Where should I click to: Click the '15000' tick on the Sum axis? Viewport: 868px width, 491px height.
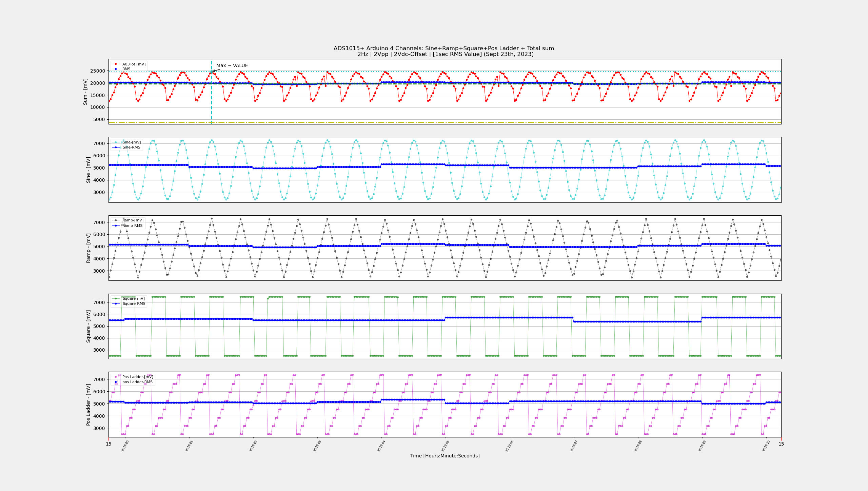pos(97,95)
